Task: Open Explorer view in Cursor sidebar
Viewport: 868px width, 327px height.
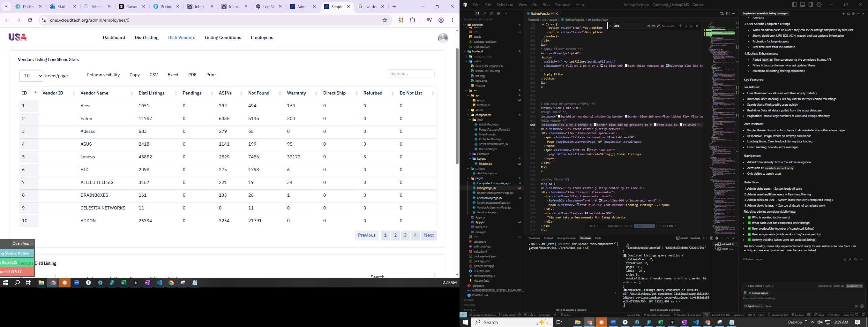Action: point(477,13)
